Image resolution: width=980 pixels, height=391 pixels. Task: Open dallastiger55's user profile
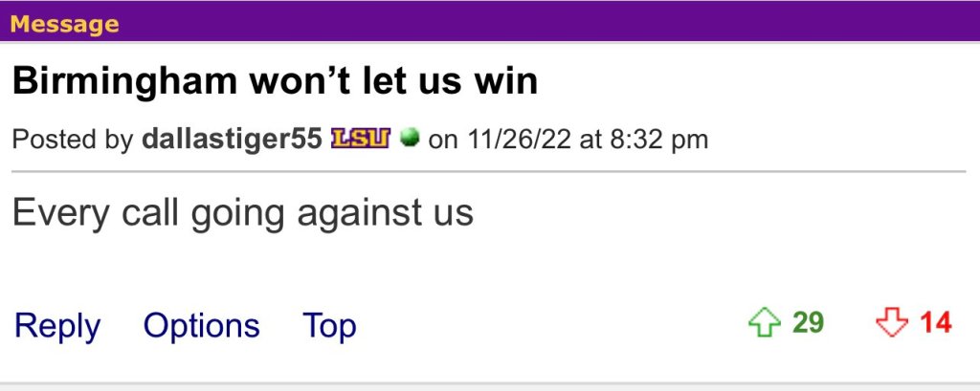[231, 140]
